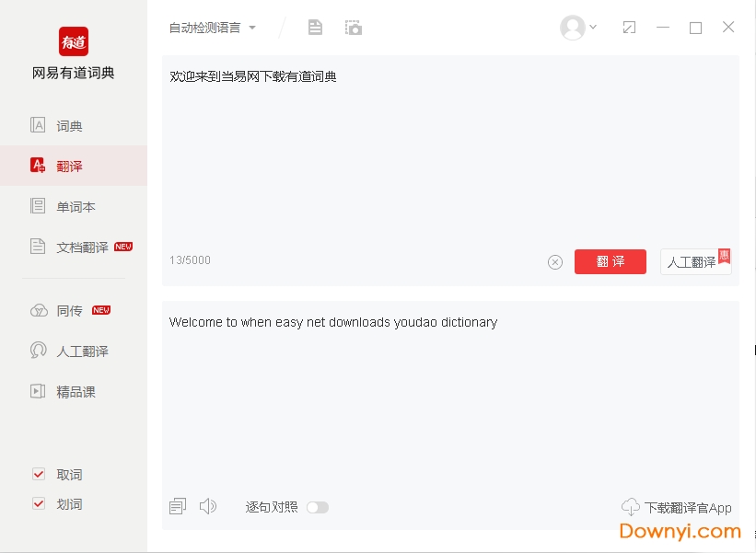Open the 自动检测语言 language dropdown

(214, 28)
